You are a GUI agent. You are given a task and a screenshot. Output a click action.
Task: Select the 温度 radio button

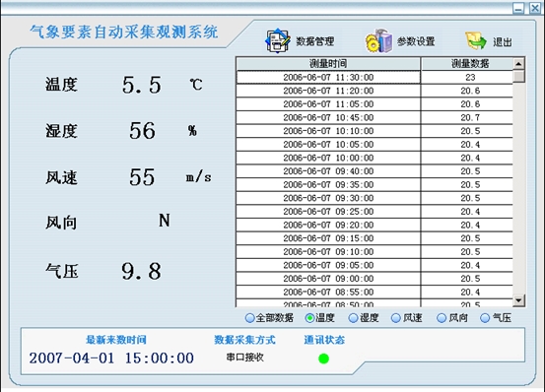[x=309, y=318]
